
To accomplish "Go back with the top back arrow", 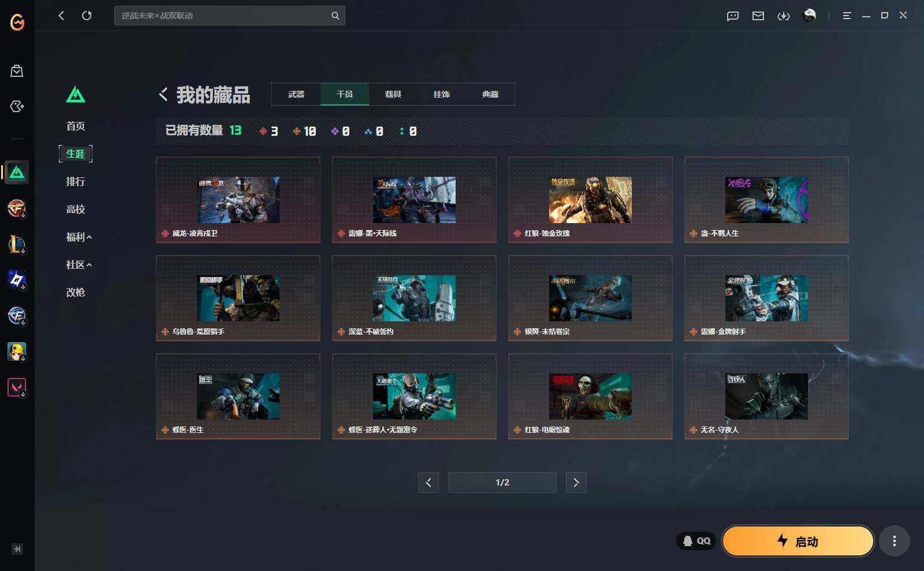I will 61,16.
